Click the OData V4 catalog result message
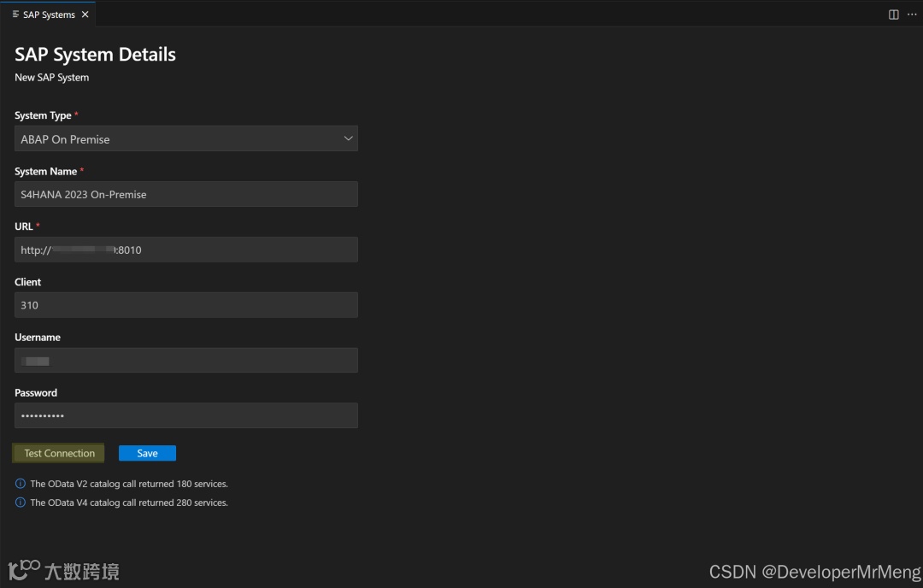The height and width of the screenshot is (588, 923). pyautogui.click(x=129, y=503)
